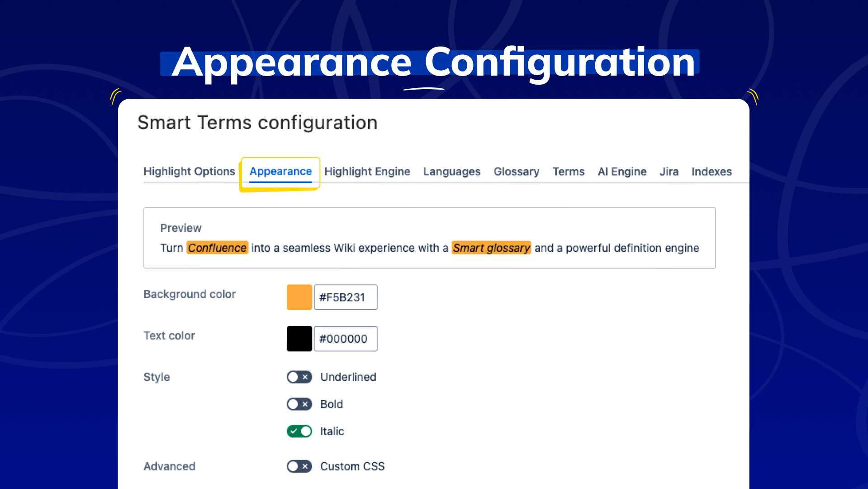This screenshot has height=489, width=868.
Task: Select the Jira tab
Action: (x=669, y=172)
